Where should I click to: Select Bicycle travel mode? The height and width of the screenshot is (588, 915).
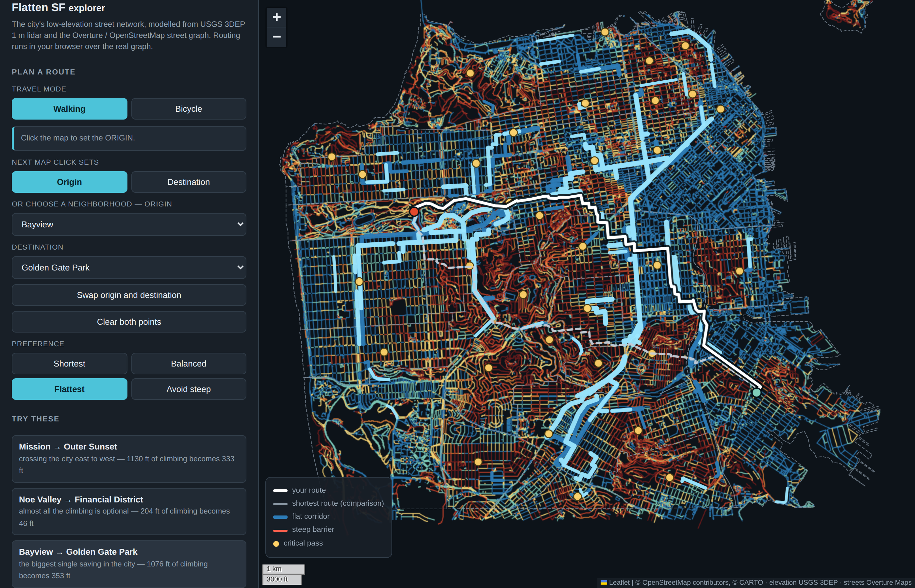189,109
